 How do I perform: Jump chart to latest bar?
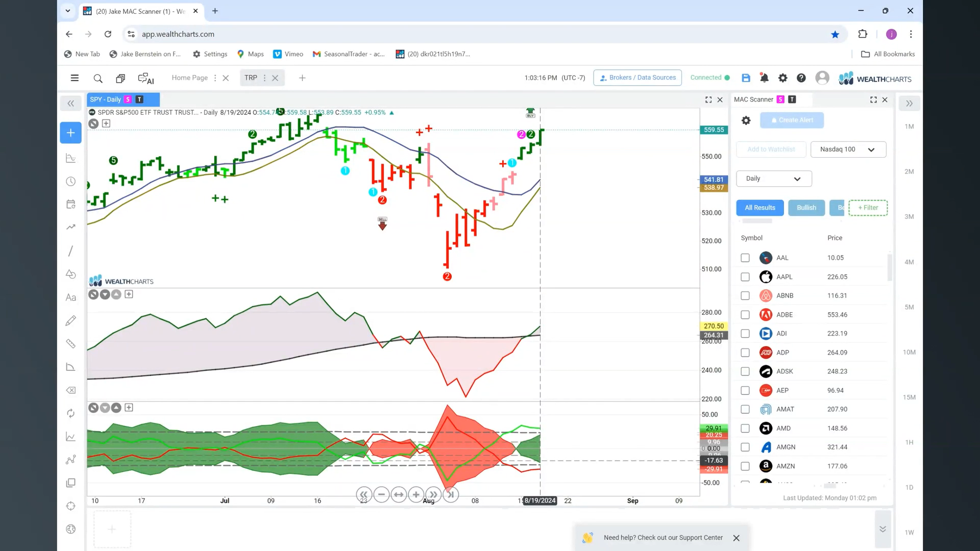click(451, 494)
